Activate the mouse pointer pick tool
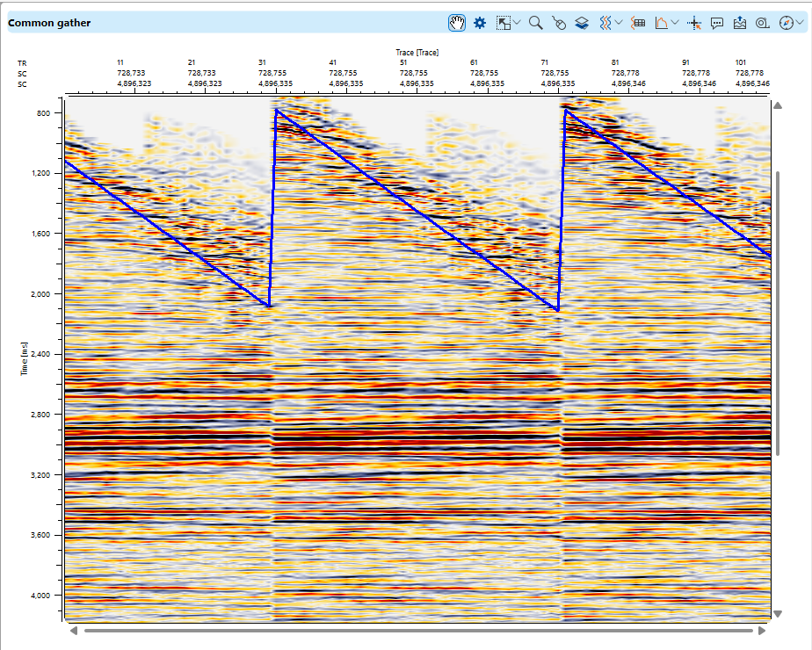 click(558, 23)
